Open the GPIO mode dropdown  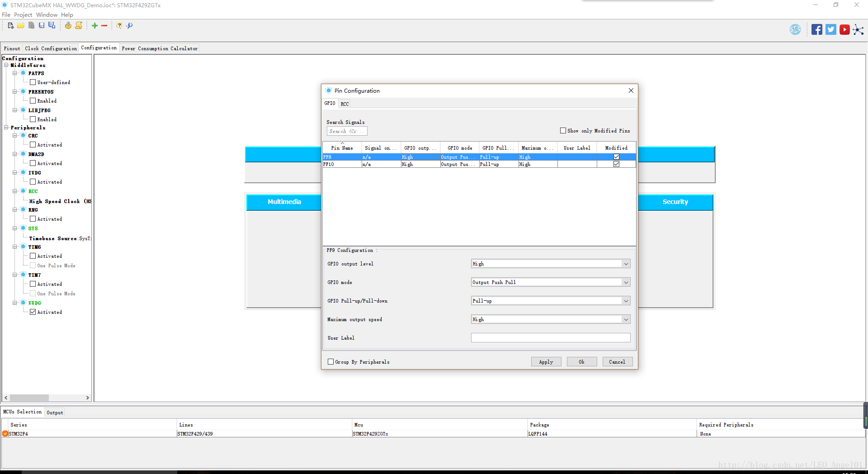626,282
